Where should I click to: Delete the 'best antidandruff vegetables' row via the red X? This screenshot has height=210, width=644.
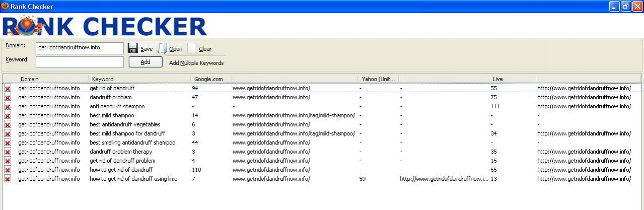[x=8, y=124]
